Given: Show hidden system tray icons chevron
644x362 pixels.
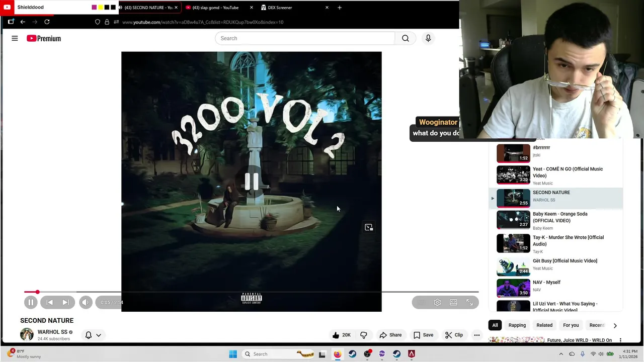Looking at the screenshot, I should pos(561,354).
